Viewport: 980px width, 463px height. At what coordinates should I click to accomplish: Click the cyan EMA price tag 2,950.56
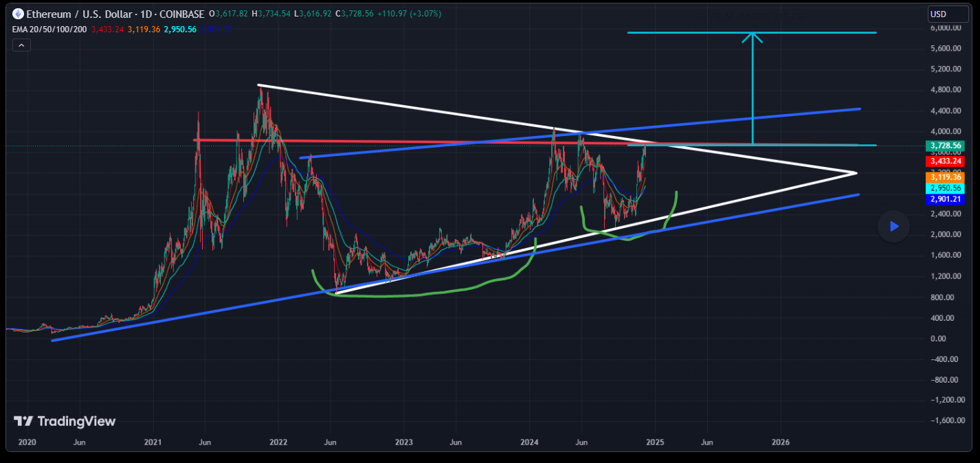(x=946, y=188)
